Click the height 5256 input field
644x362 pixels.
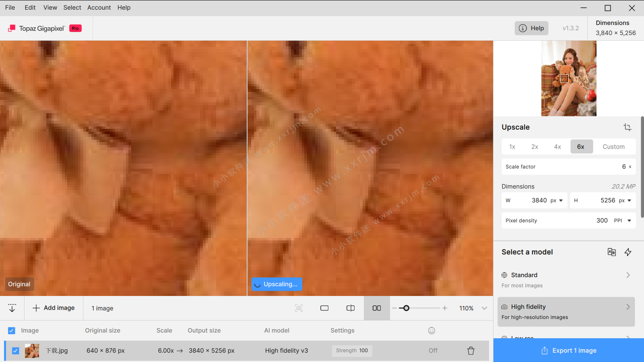[x=603, y=201]
